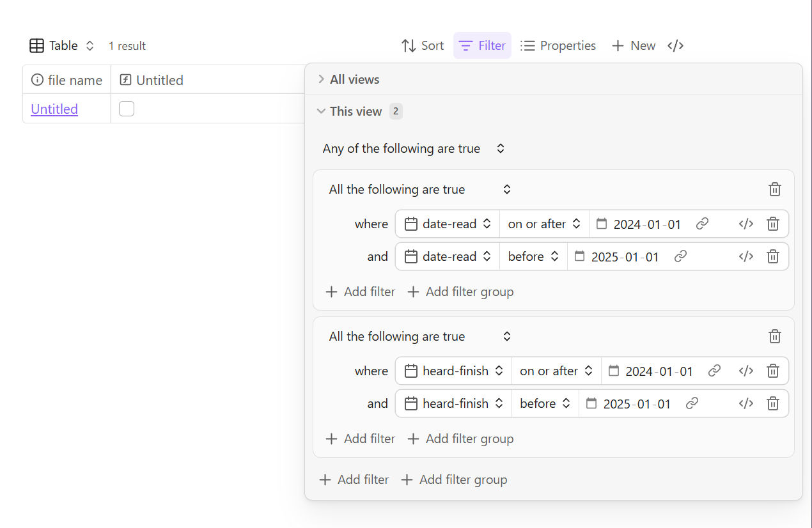Change the 'Any of the following are true' conjunction
The width and height of the screenshot is (812, 528).
pyautogui.click(x=414, y=148)
